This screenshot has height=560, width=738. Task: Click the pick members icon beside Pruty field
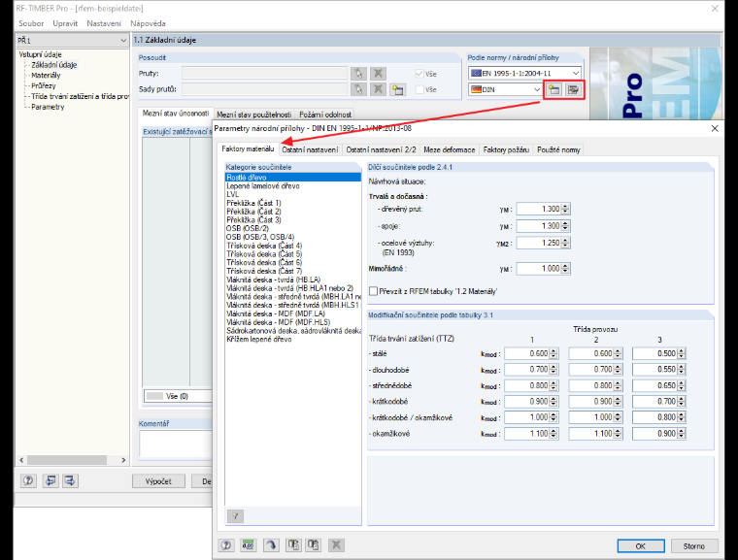coord(358,74)
